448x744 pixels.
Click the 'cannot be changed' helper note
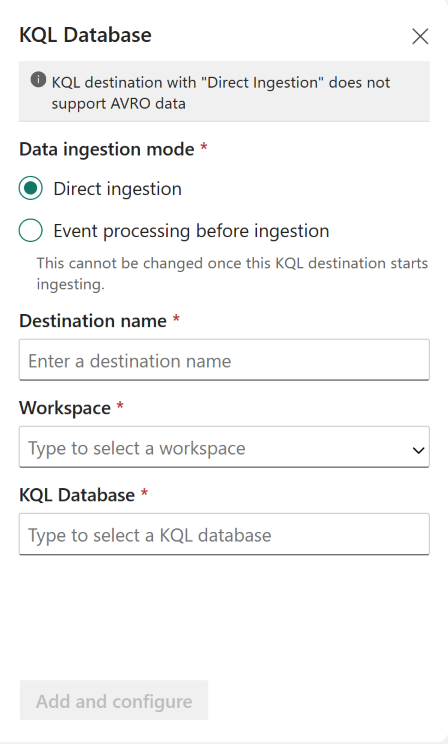(232, 273)
